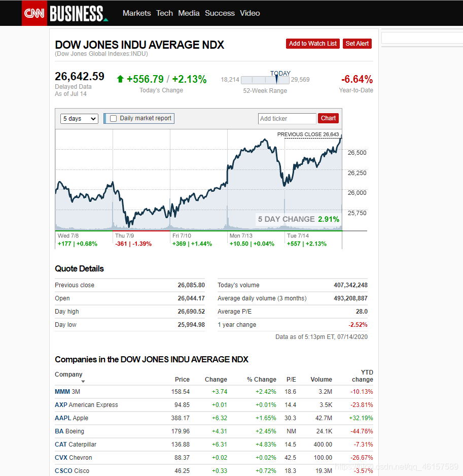
Task: Click the Fri 7/10 day label
Action: [182, 235]
